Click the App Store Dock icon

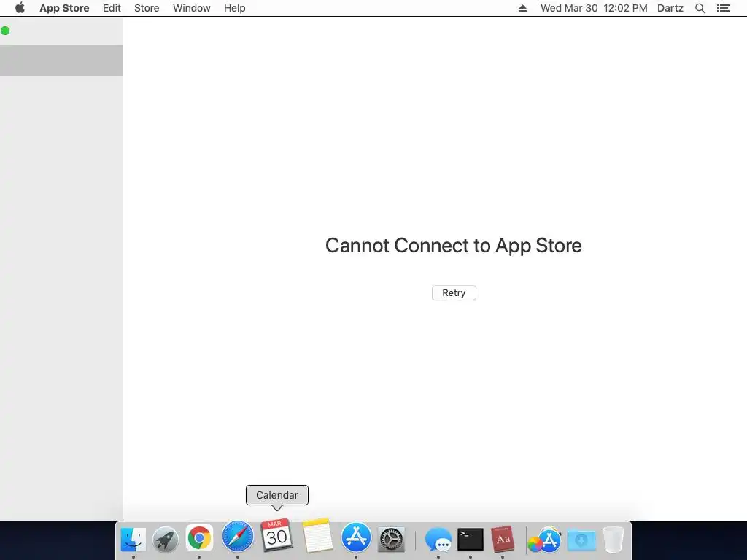click(x=356, y=537)
